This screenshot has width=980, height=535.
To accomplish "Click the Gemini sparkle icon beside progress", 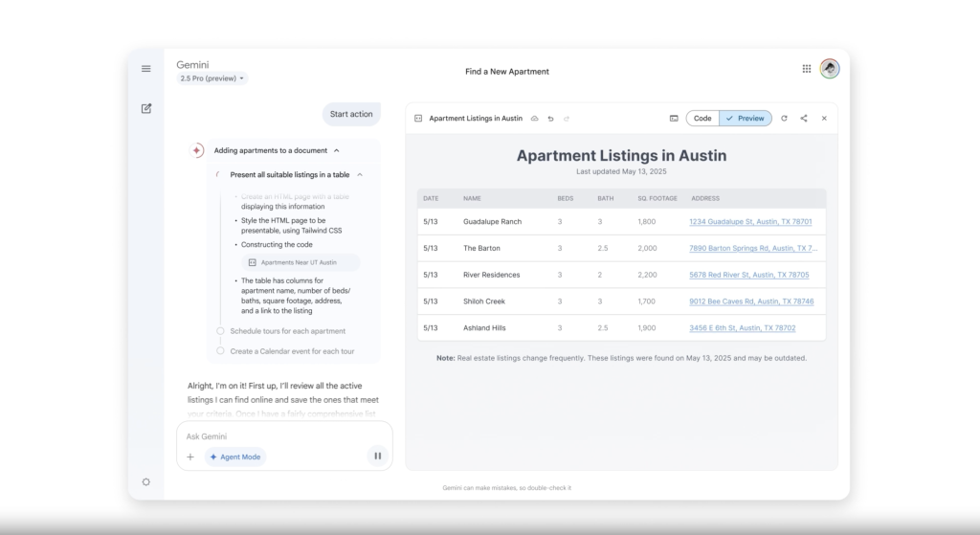I will pos(197,150).
